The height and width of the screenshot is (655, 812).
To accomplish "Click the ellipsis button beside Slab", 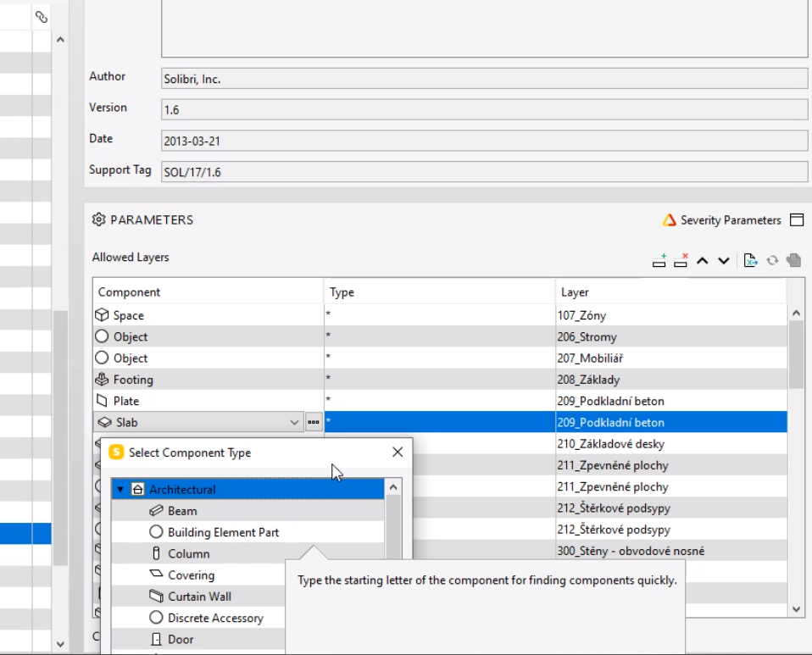I will click(x=314, y=422).
